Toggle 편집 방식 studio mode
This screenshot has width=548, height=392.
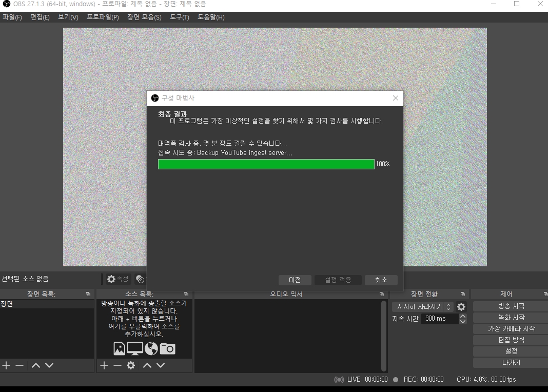click(x=511, y=340)
